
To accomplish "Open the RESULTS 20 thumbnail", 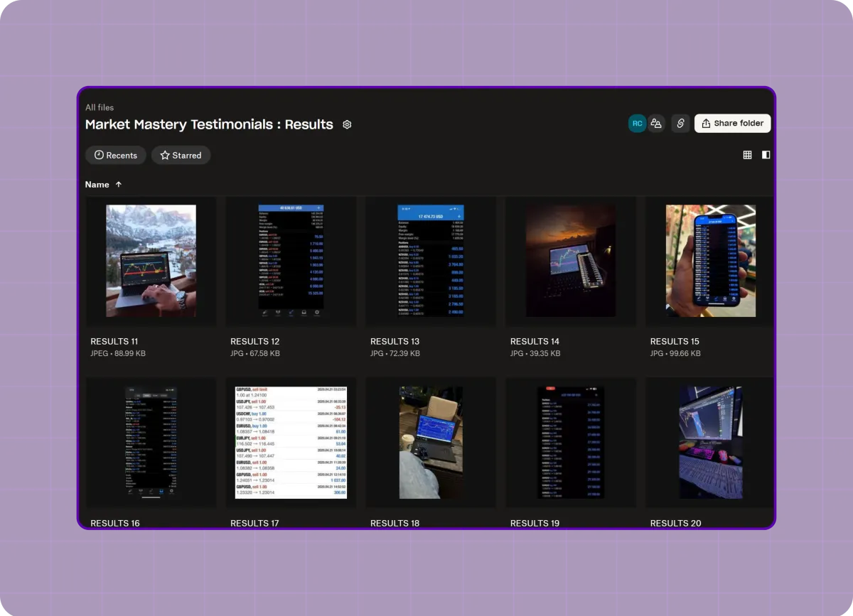I will 710,443.
